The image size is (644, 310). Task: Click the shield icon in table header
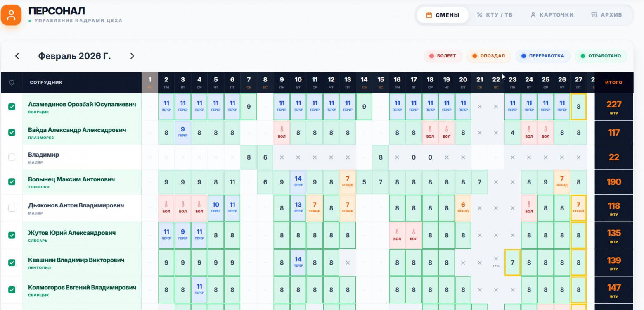12,83
